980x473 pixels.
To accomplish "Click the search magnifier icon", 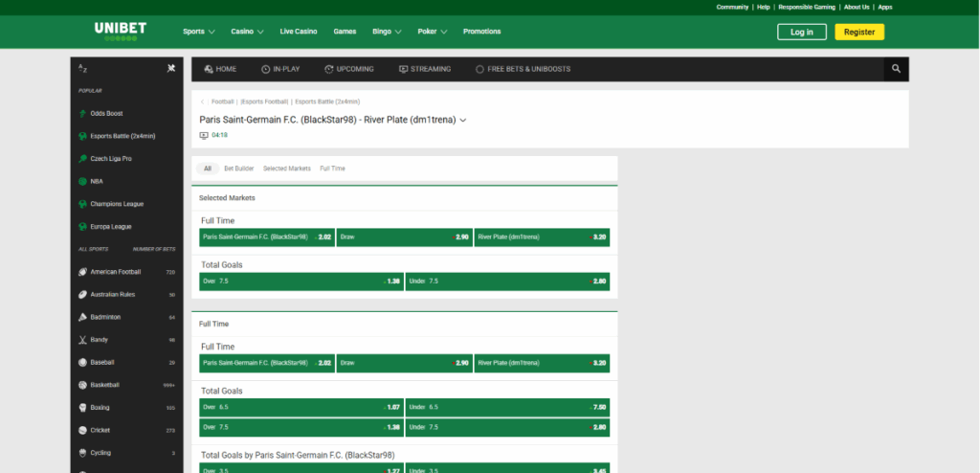I will (896, 69).
